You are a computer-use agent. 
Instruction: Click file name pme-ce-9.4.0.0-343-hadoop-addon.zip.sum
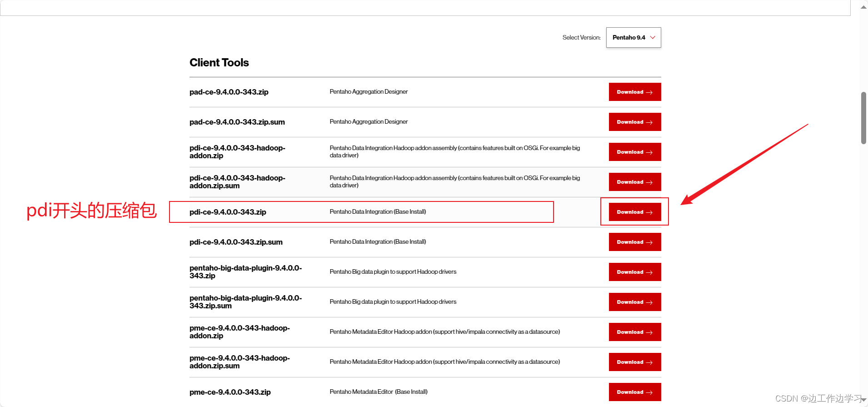[239, 362]
